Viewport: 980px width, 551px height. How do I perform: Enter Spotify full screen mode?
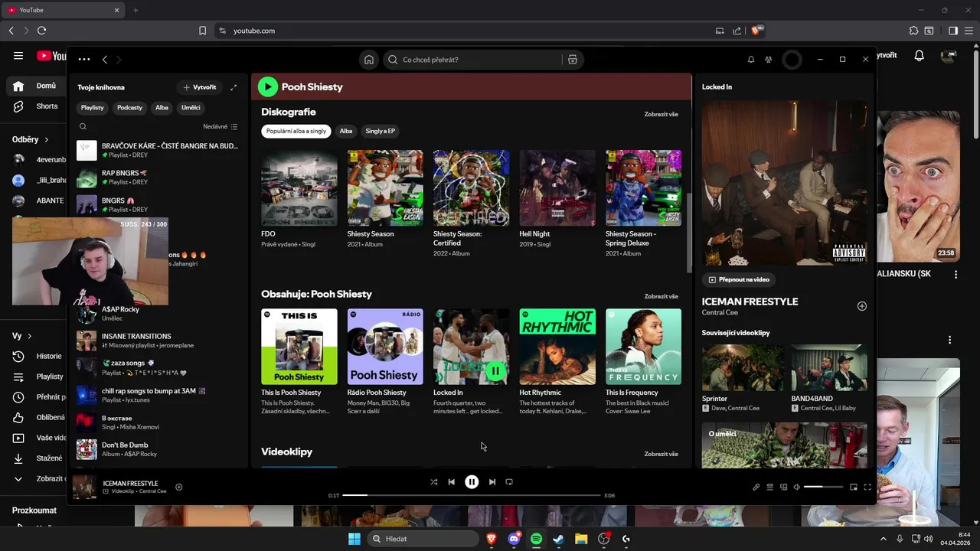(x=867, y=487)
